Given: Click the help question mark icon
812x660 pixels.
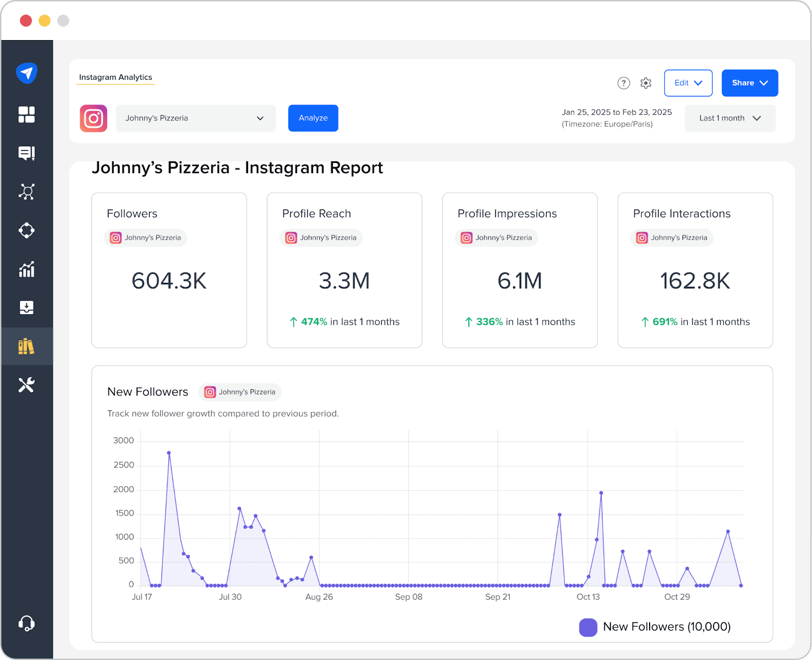Looking at the screenshot, I should click(x=623, y=83).
